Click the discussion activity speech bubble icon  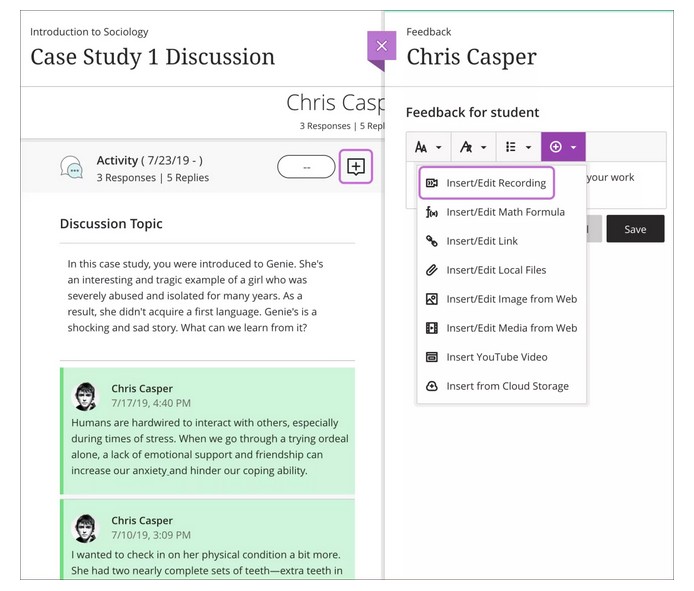click(x=71, y=167)
